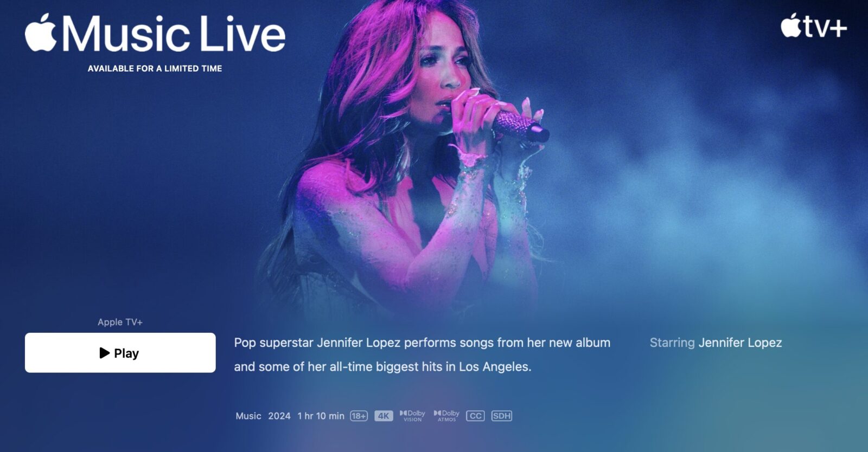Image resolution: width=868 pixels, height=452 pixels.
Task: Click the 'Available for a limited time' text
Action: (x=155, y=68)
